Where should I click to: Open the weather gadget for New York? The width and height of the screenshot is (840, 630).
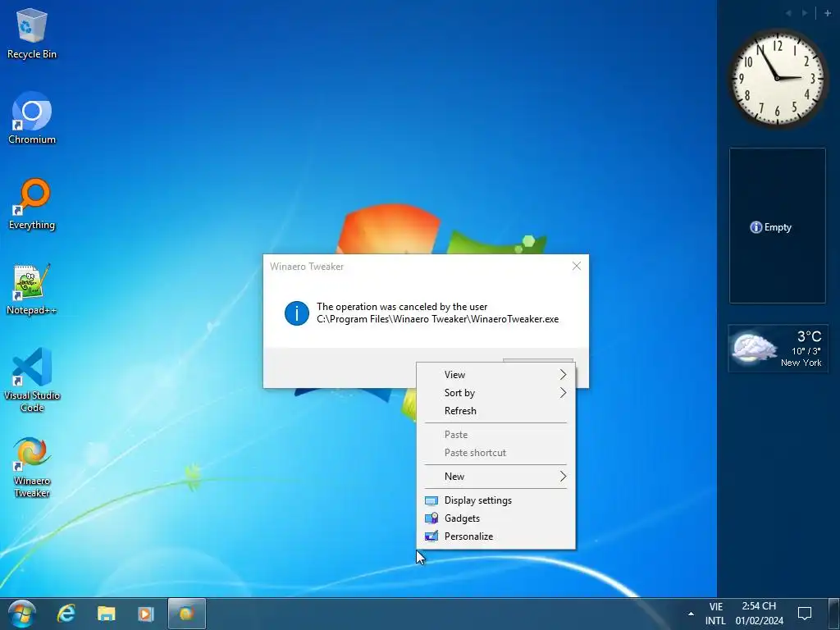(x=778, y=348)
